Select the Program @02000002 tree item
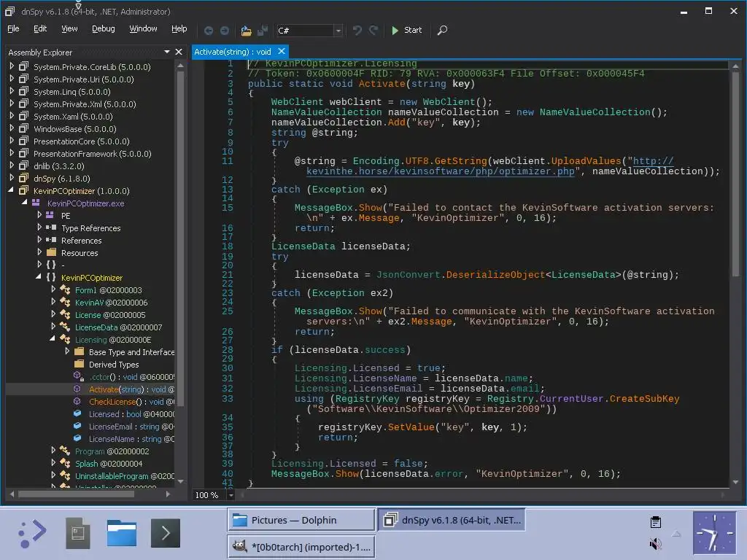 [x=112, y=451]
